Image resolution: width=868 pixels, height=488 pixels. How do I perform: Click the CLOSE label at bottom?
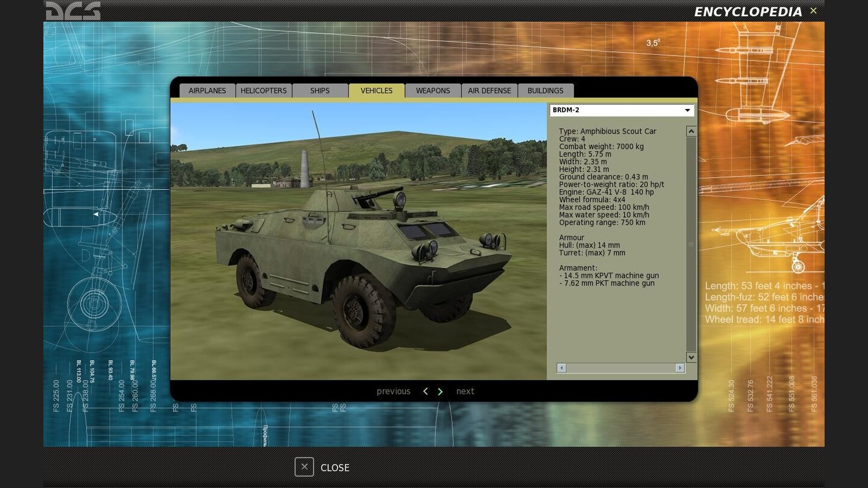pyautogui.click(x=335, y=468)
